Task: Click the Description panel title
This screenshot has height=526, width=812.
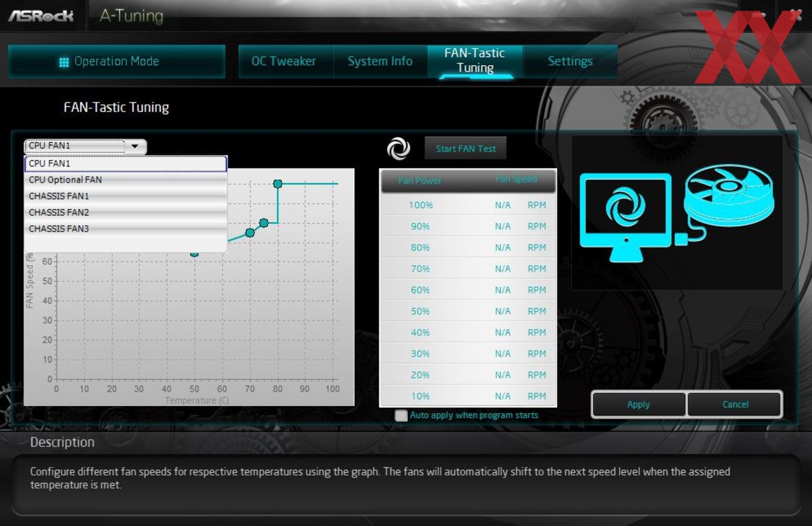Action: pyautogui.click(x=62, y=442)
